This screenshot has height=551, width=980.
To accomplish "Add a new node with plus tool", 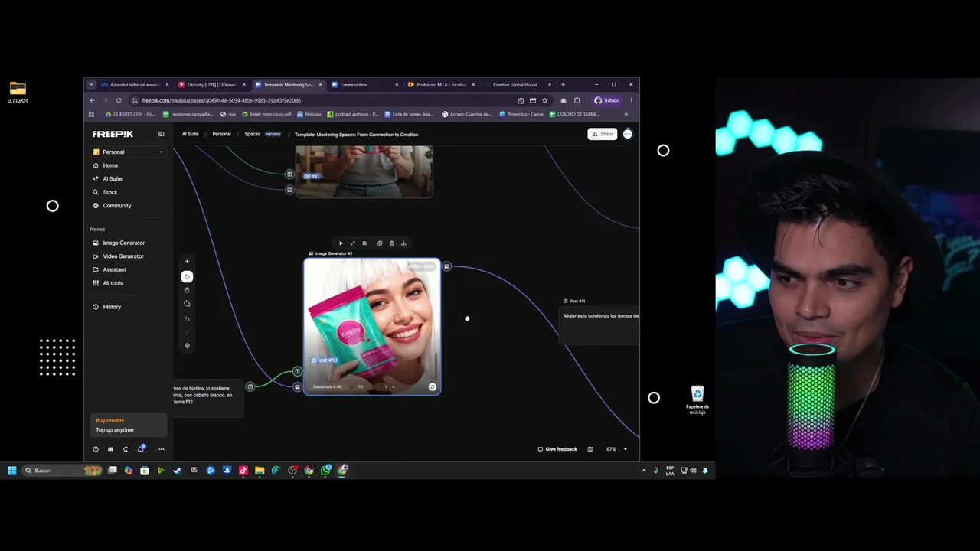I will click(x=187, y=262).
